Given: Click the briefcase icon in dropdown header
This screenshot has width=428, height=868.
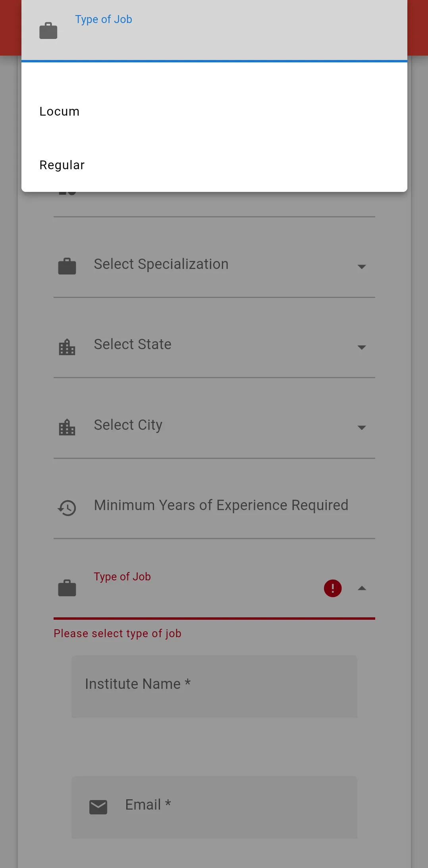Looking at the screenshot, I should [x=48, y=31].
